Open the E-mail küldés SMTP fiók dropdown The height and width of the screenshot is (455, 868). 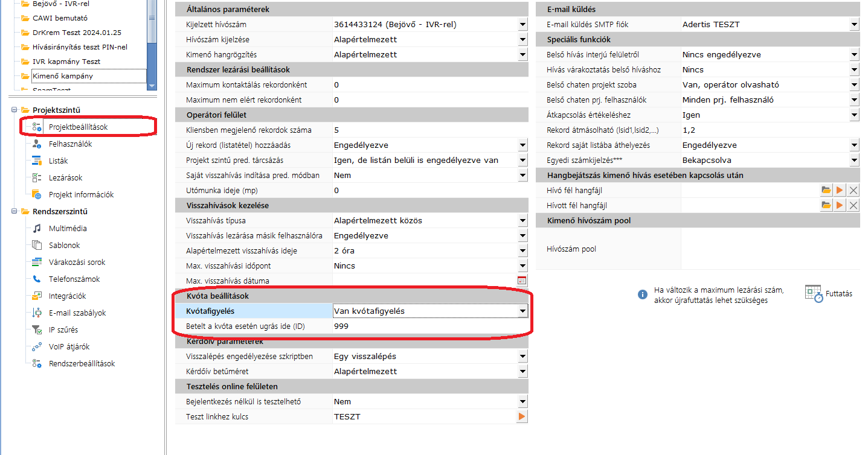click(x=854, y=25)
